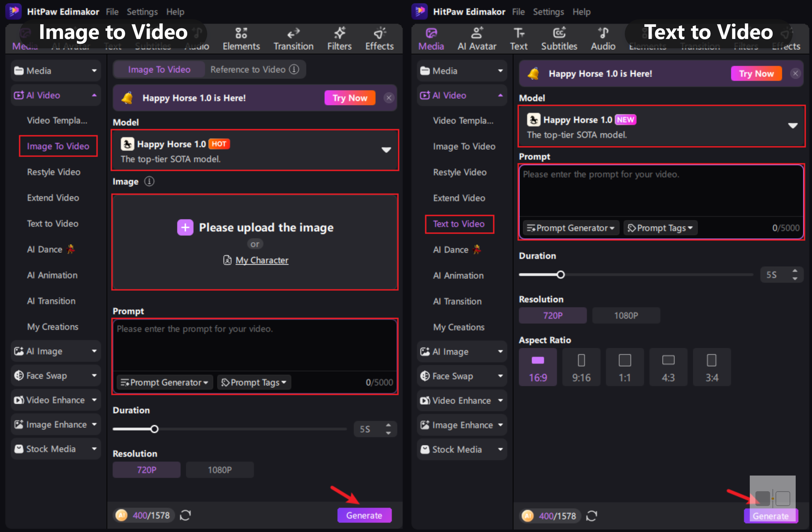Open Settings menu in left window
The image size is (812, 532).
click(x=142, y=11)
